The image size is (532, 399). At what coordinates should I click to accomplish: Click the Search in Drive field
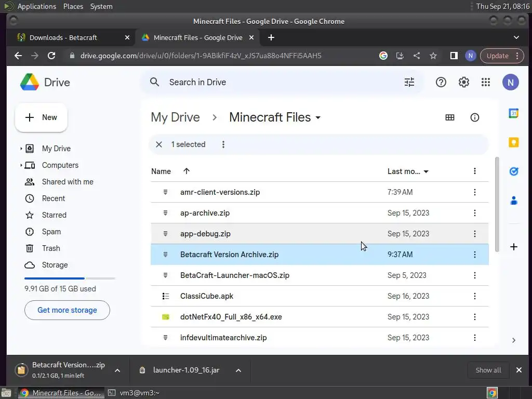(x=282, y=82)
